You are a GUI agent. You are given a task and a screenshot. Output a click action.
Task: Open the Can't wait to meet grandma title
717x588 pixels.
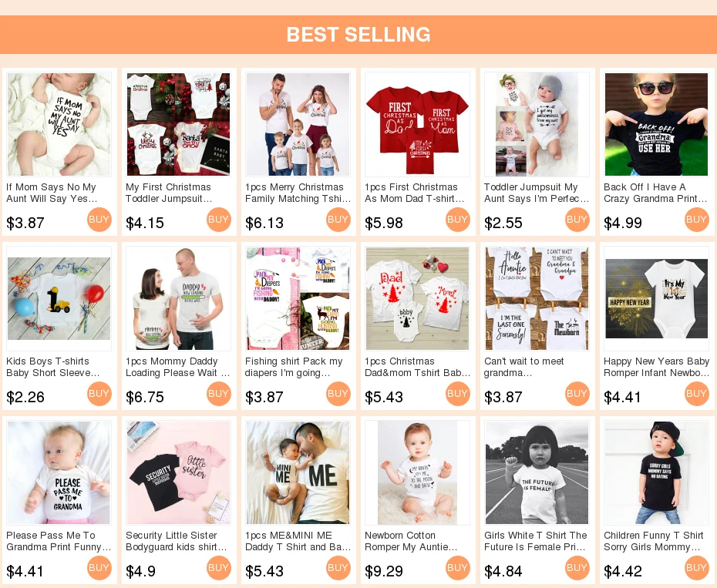(524, 367)
